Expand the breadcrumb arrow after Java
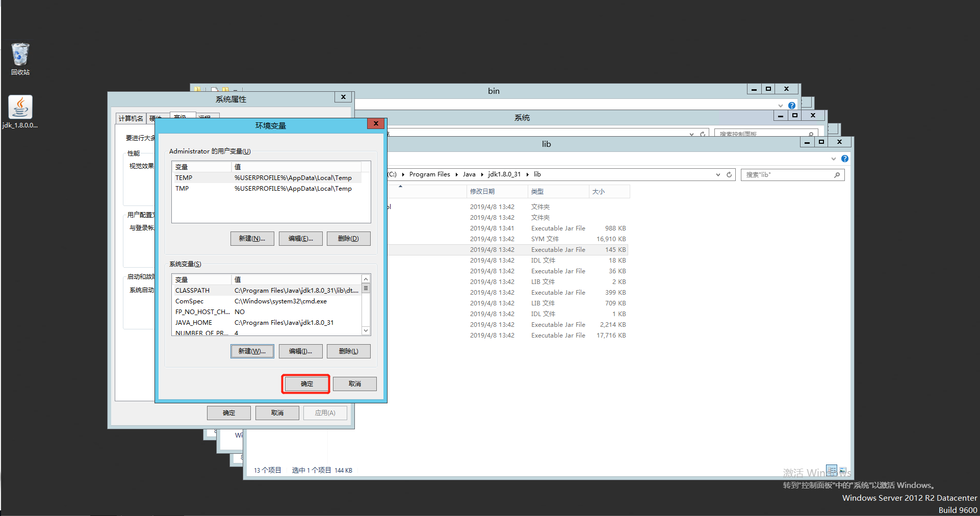 click(482, 174)
